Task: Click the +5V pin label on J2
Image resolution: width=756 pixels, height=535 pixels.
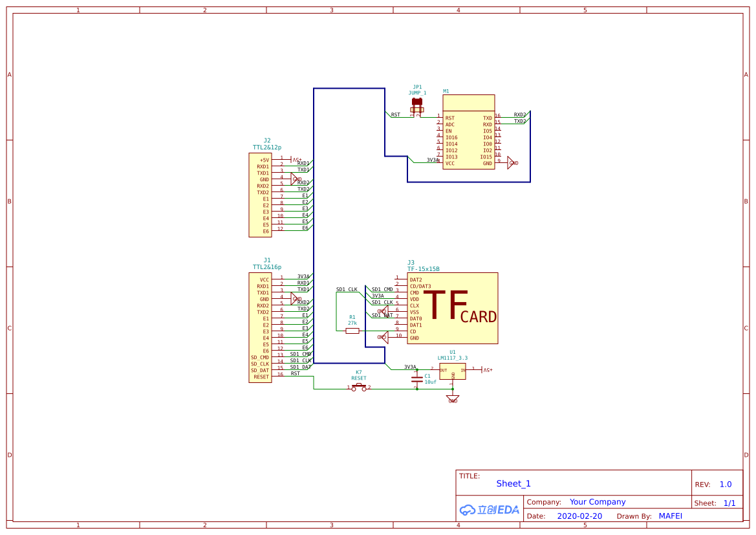Action: pos(265,160)
